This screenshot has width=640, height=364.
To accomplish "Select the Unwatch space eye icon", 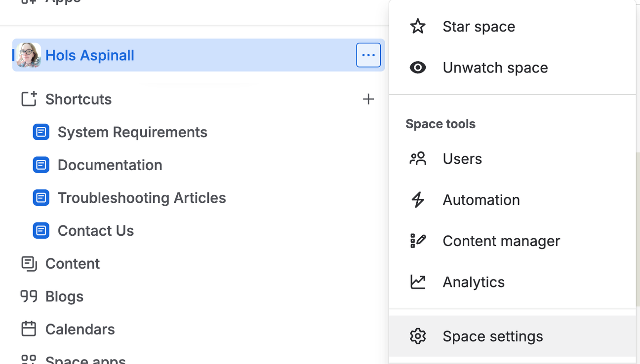I will [418, 68].
